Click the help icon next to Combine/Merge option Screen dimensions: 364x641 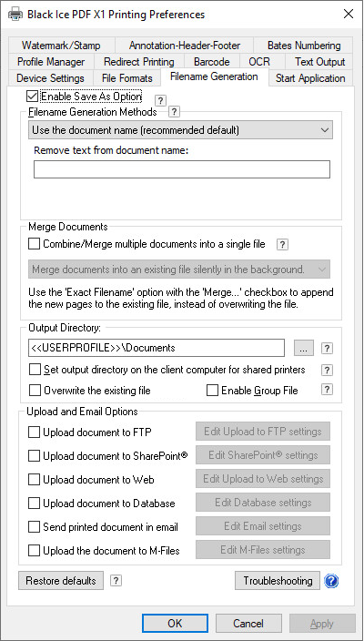pos(282,244)
